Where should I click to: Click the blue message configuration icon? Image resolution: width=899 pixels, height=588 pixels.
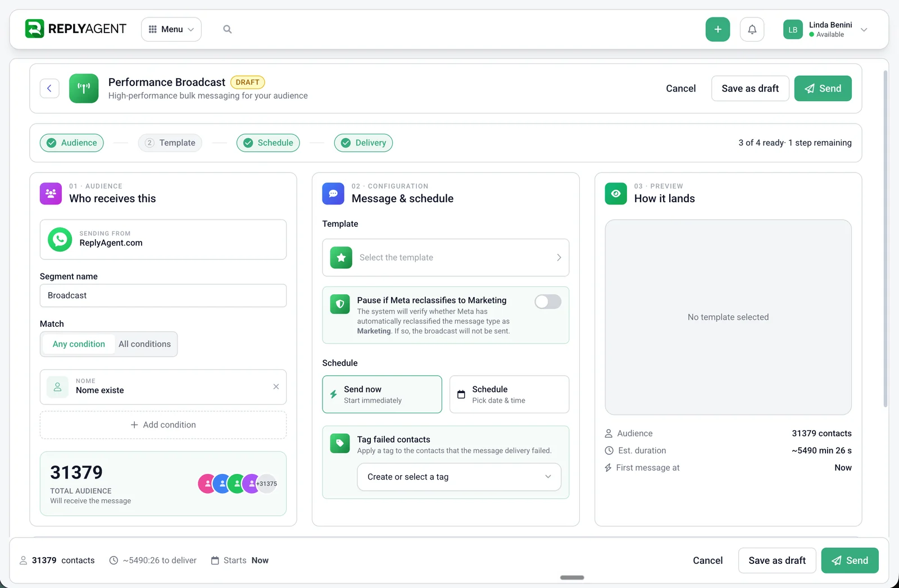[333, 194]
